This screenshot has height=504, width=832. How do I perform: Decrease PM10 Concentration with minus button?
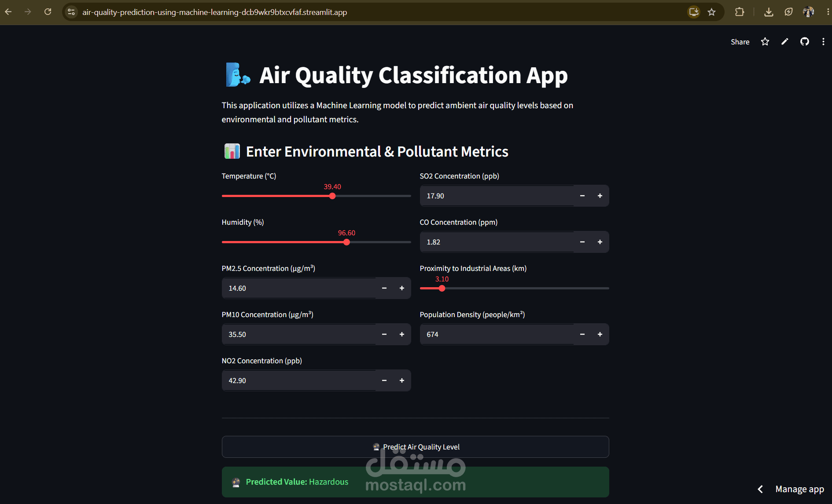click(384, 334)
